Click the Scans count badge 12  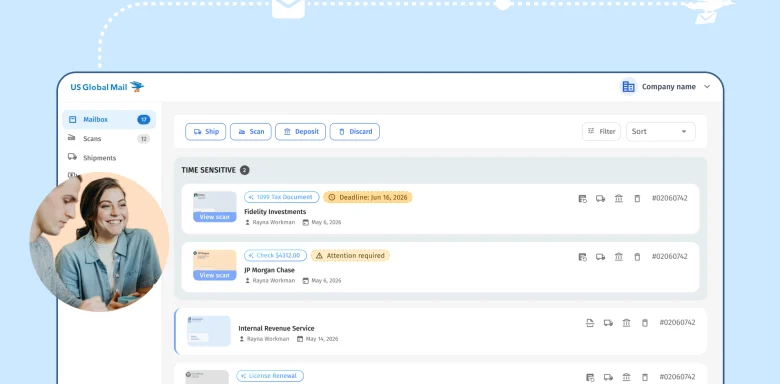click(144, 139)
